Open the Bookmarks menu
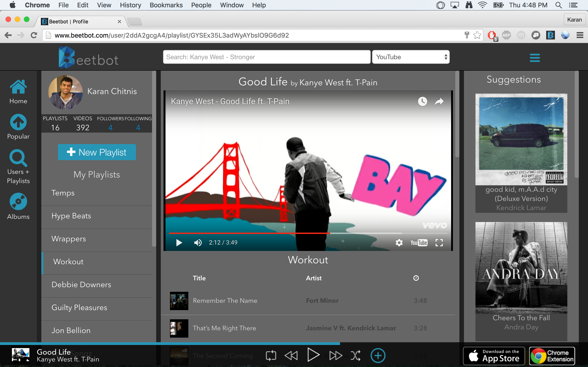 point(166,5)
